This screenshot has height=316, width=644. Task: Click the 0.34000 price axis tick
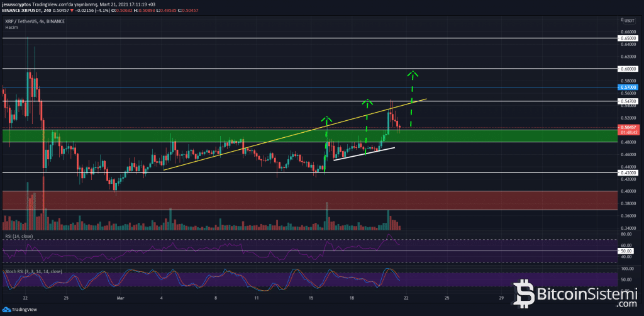click(x=628, y=228)
